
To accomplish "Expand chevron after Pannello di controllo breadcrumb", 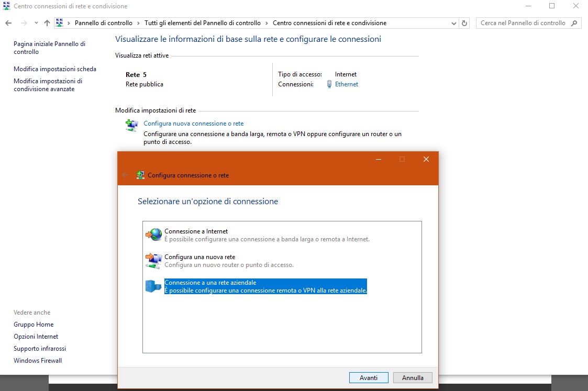I will 138,23.
